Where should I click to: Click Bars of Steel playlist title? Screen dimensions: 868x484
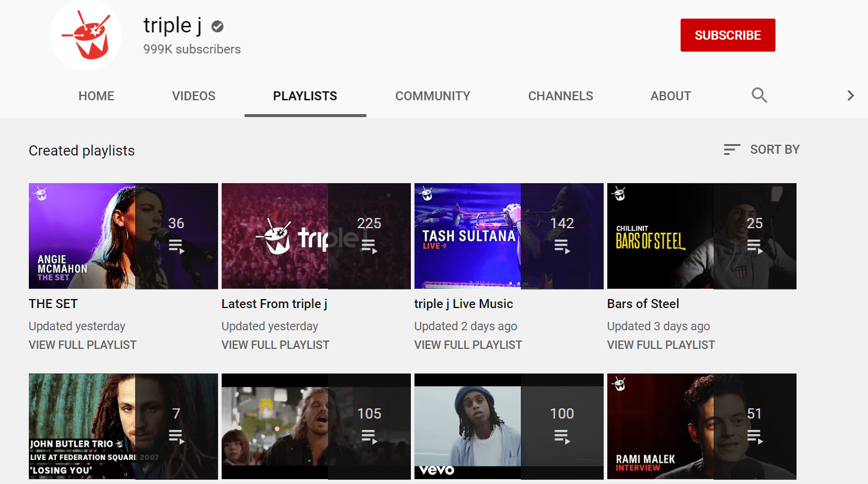click(x=643, y=304)
